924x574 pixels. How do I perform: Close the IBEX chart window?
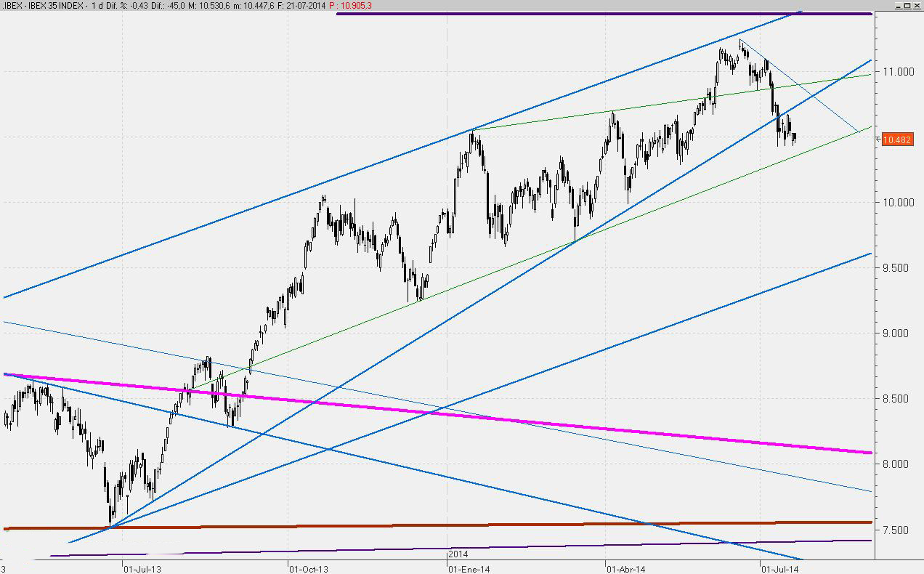917,5
